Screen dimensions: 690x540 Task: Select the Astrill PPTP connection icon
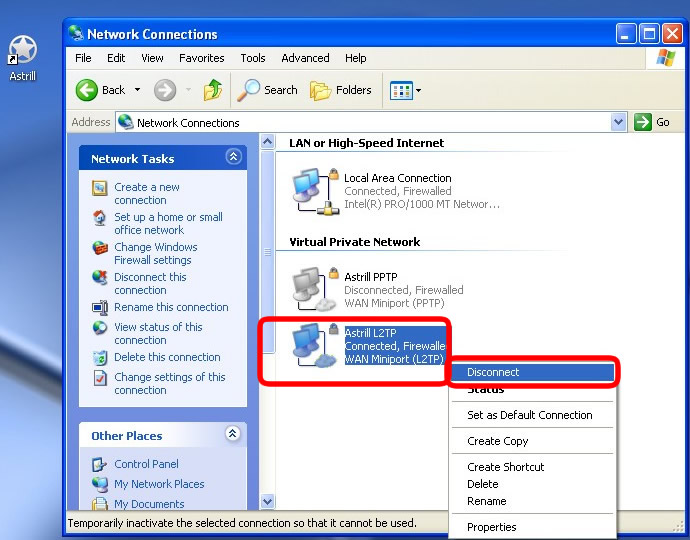point(316,290)
